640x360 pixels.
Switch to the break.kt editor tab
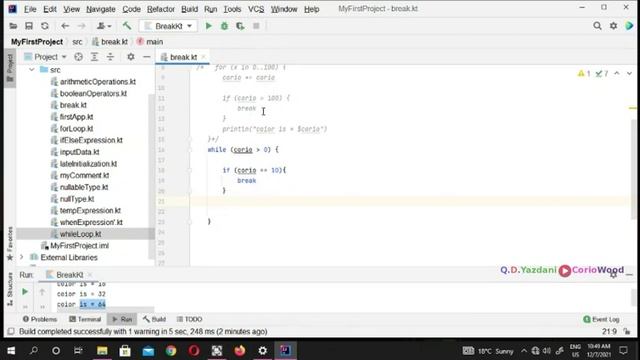coord(183,57)
